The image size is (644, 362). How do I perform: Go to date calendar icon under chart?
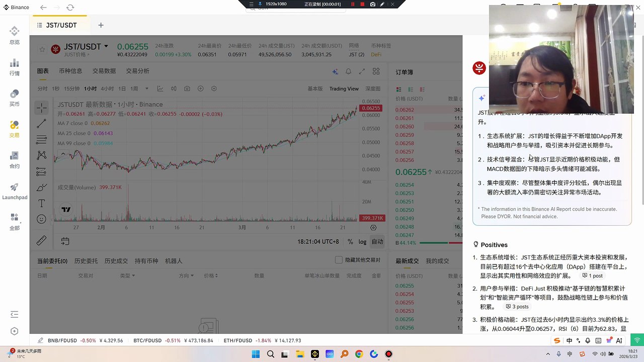click(65, 241)
